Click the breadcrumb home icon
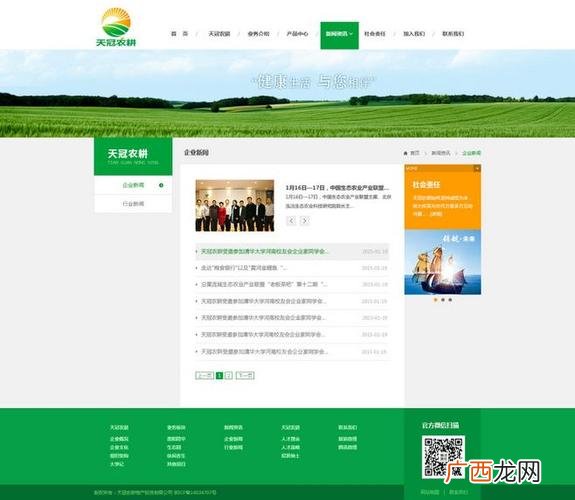This screenshot has width=575, height=500. click(x=405, y=153)
